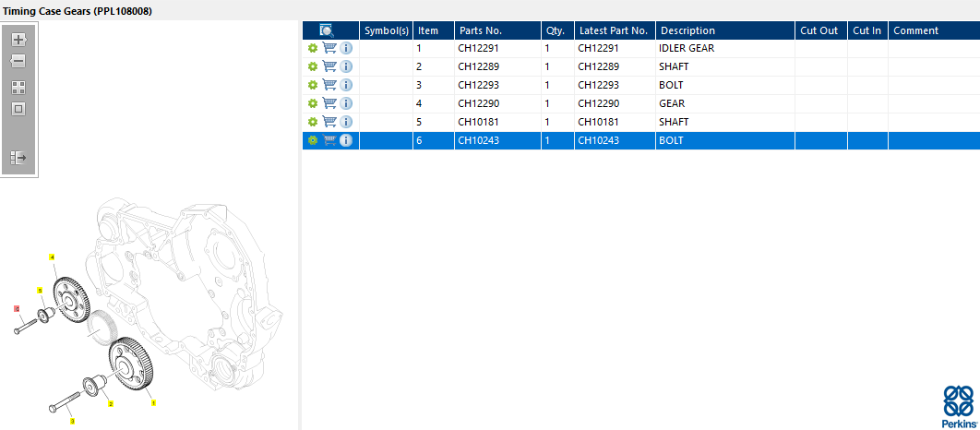Sort by the Qty. column header
Screen dimensions: 980x430
click(558, 30)
